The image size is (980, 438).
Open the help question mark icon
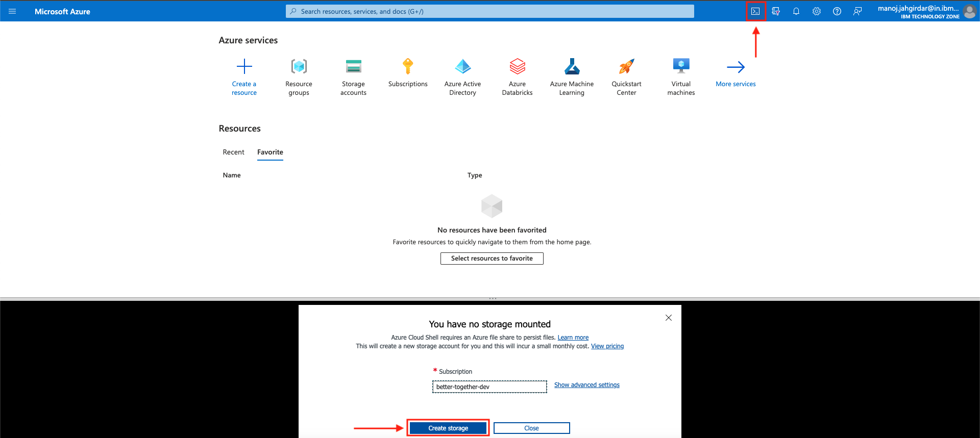tap(837, 11)
